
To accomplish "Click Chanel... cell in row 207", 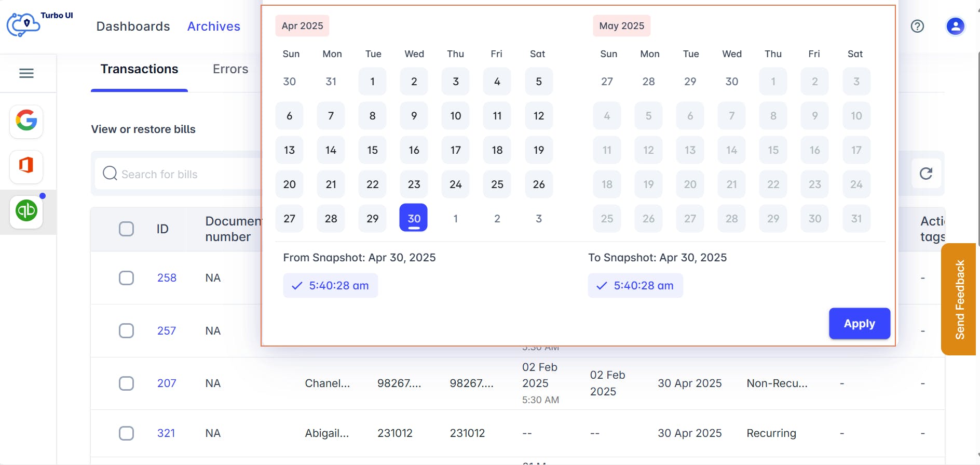I will point(328,383).
